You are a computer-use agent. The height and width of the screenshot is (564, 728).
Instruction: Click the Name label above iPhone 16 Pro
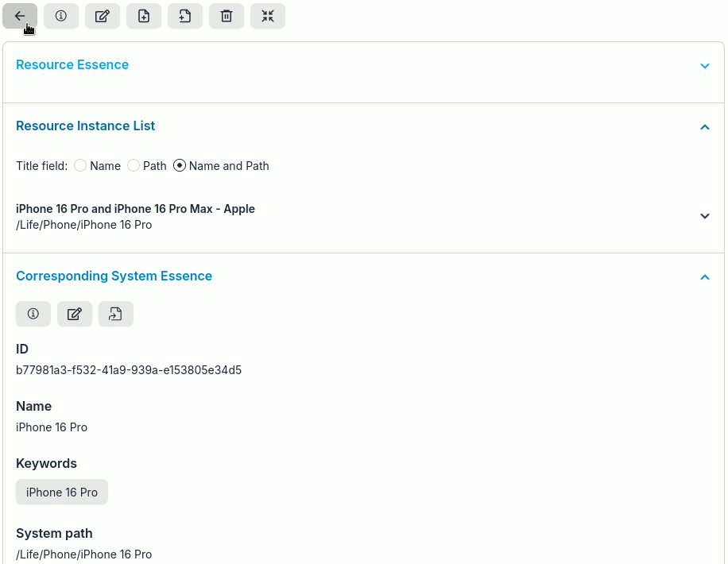(34, 406)
